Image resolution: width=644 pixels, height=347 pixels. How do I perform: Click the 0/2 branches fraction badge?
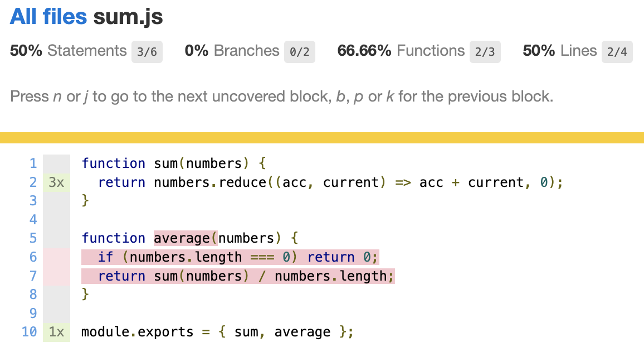tap(300, 52)
